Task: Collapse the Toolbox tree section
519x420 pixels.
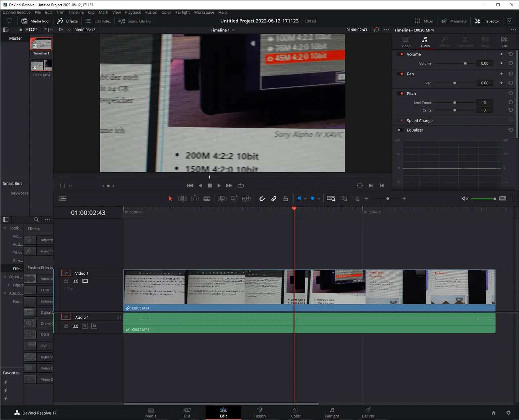Action: (x=5, y=228)
